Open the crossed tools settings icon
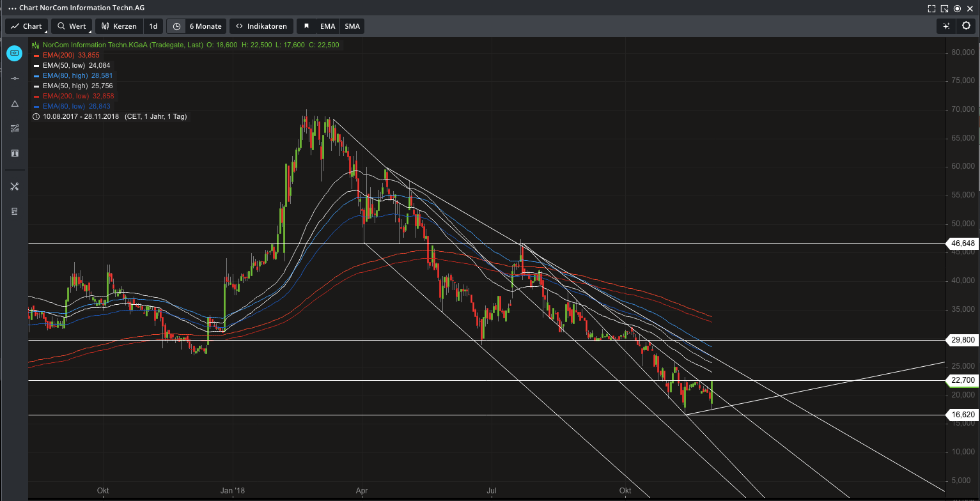 point(15,187)
